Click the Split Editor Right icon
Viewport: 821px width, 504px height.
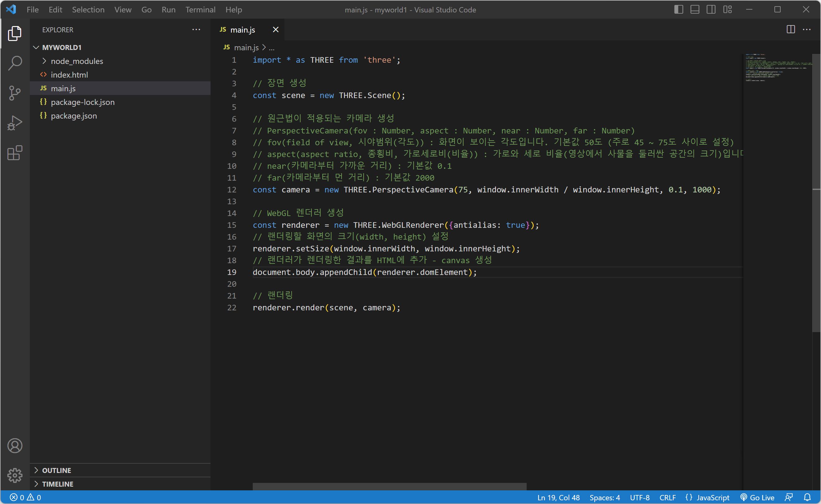coord(790,30)
